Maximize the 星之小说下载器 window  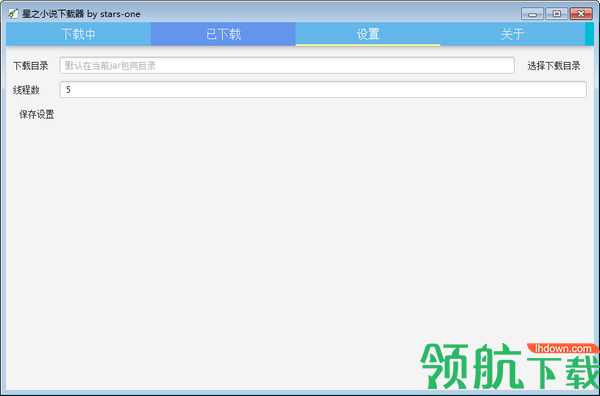[x=557, y=14]
